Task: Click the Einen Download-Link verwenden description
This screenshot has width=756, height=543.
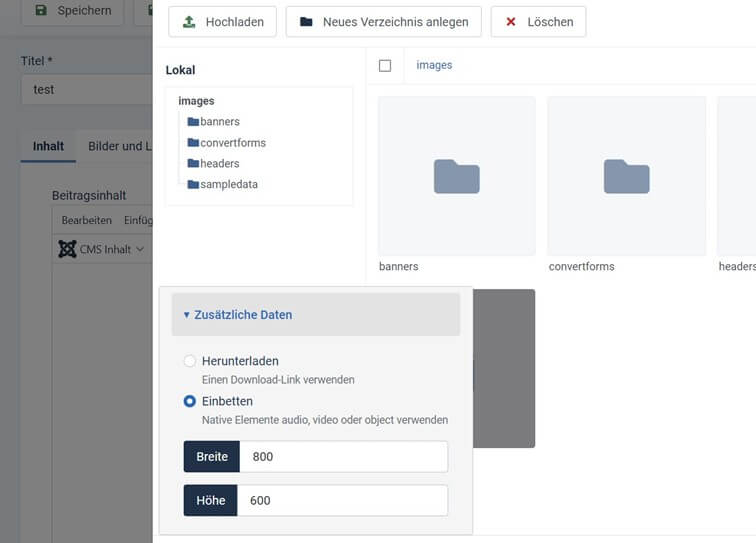Action: [278, 380]
